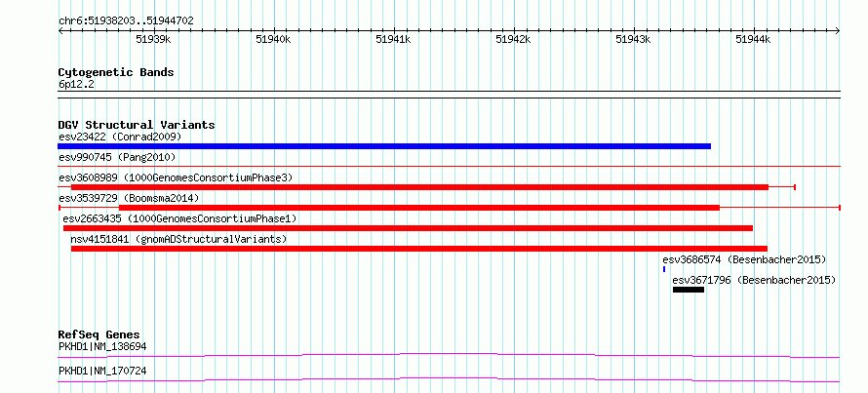Click the Cytogenetic Bands track heading
The width and height of the screenshot is (868, 393).
tap(116, 72)
